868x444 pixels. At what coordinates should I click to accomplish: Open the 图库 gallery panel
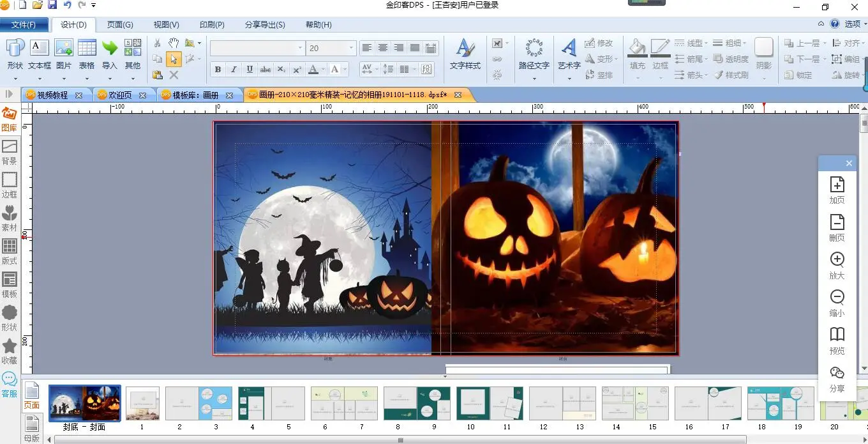10,119
